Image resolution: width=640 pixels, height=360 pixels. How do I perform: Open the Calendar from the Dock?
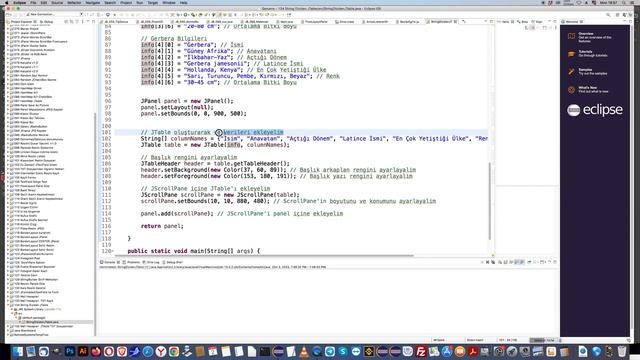213,351
